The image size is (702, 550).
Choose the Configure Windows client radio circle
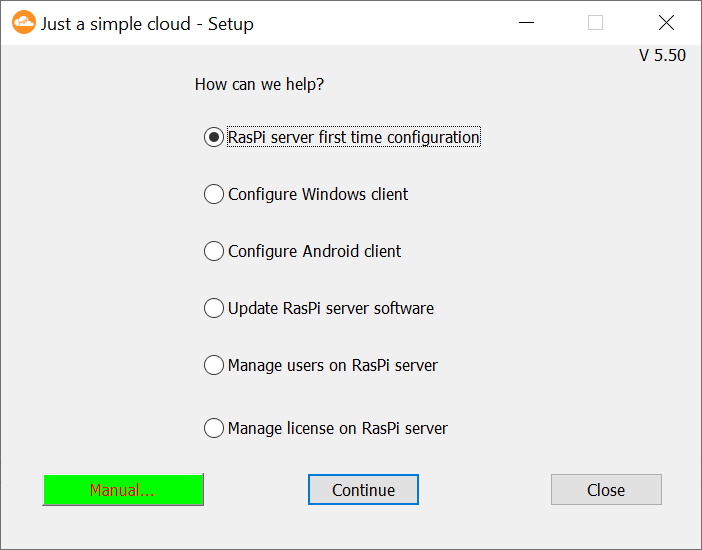pyautogui.click(x=214, y=195)
